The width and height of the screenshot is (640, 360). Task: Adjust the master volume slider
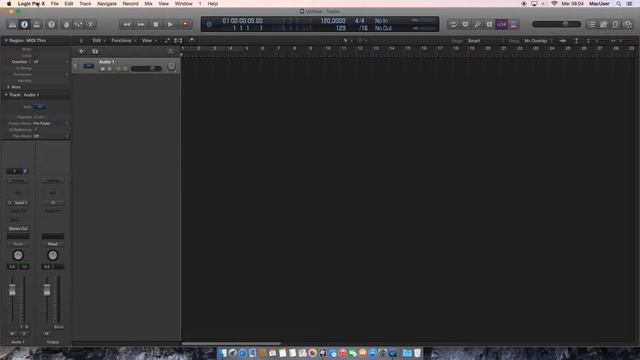click(556, 24)
